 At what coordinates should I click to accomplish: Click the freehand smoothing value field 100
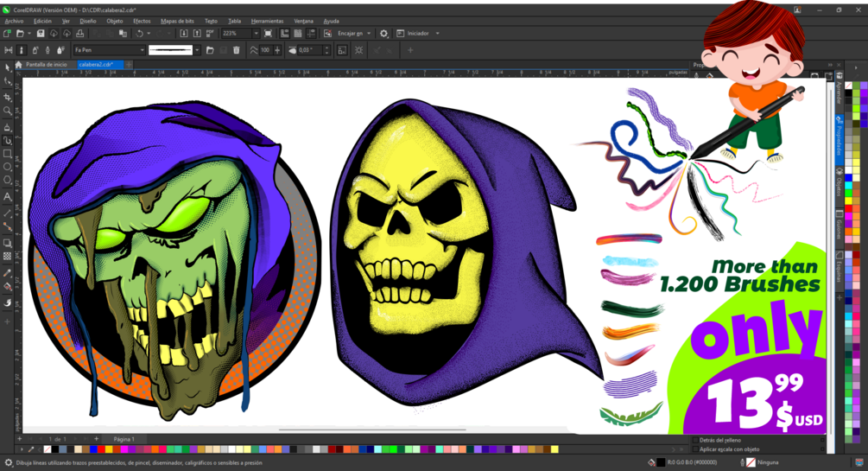coord(264,50)
